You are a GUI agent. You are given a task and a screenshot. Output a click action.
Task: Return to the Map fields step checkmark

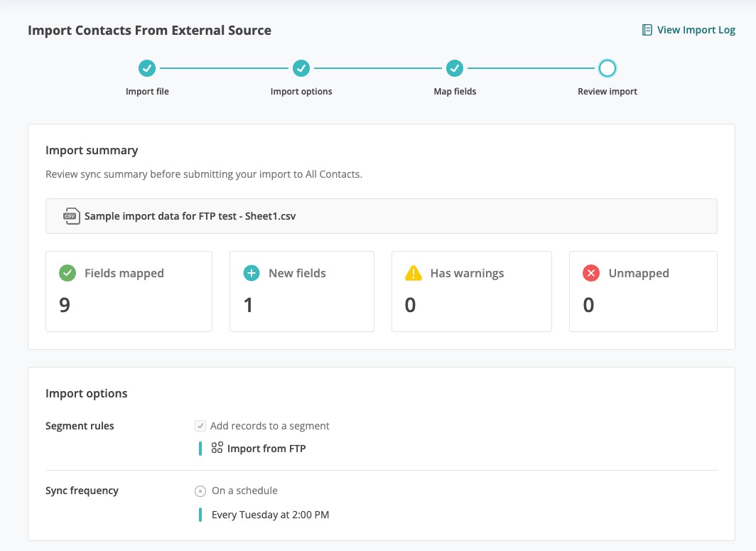[x=455, y=68]
